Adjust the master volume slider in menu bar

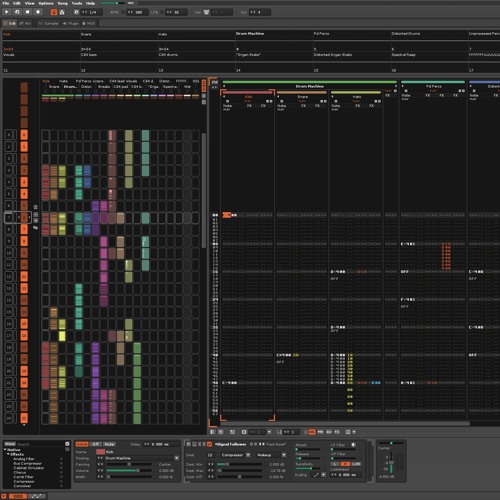pos(113,3)
